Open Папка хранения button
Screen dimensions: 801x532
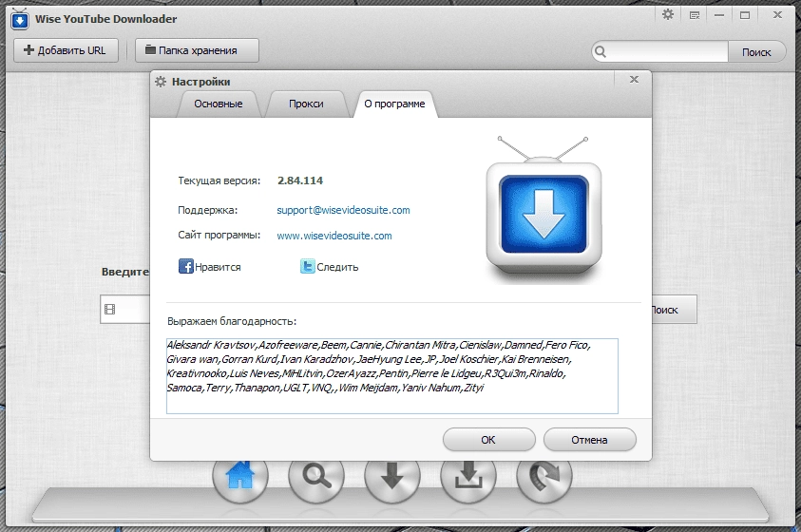click(x=197, y=50)
